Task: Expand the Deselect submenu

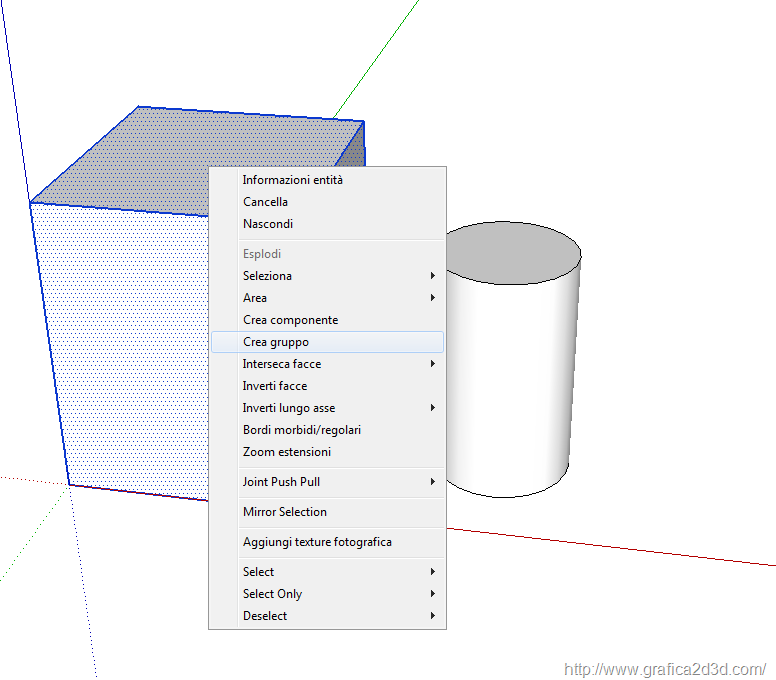Action: (x=264, y=616)
